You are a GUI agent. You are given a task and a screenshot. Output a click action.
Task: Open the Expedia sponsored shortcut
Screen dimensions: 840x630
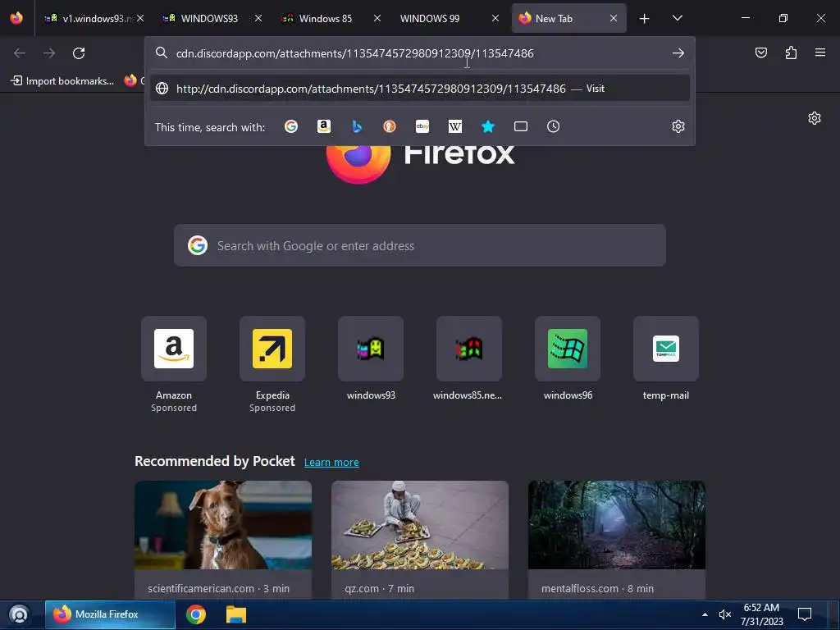click(x=272, y=364)
